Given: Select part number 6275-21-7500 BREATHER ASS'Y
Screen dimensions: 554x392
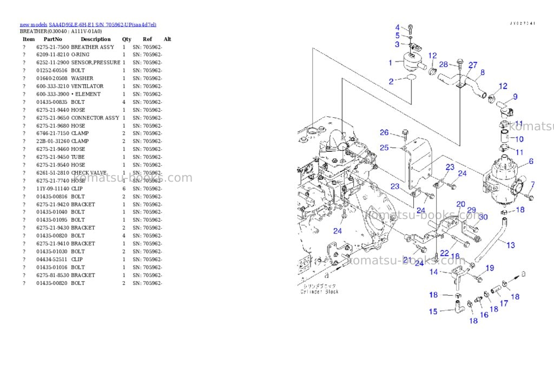Looking at the screenshot, I should coord(93,47).
